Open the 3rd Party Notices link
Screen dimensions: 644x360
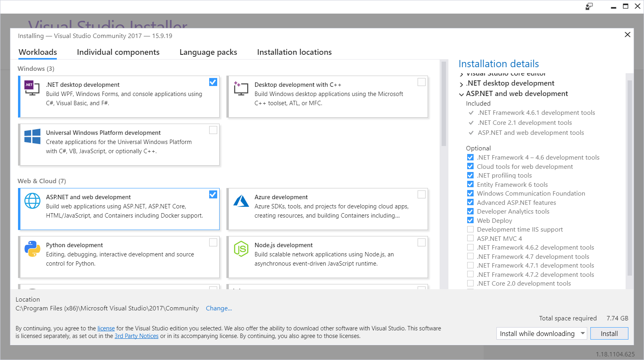(x=136, y=336)
